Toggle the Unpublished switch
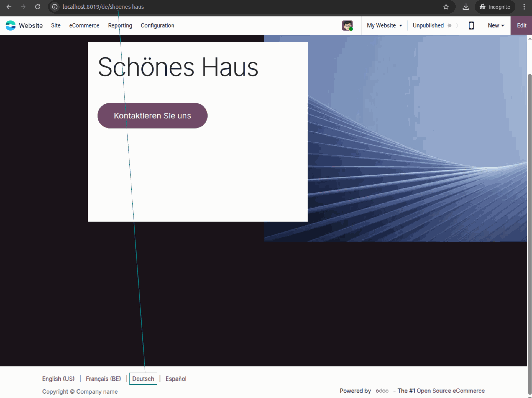Viewport: 532px width, 398px height. tap(452, 25)
